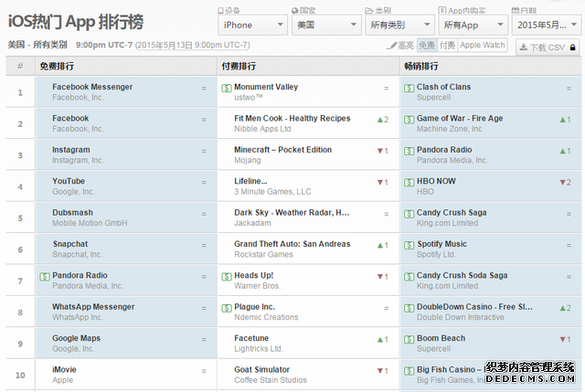The image size is (585, 392).
Task: Open Facebook Messenger app link
Action: (x=92, y=87)
